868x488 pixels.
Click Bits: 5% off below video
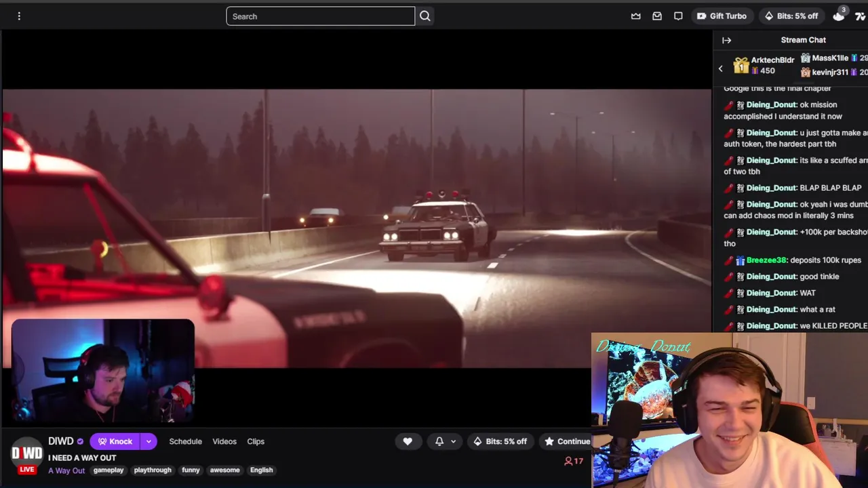[500, 441]
